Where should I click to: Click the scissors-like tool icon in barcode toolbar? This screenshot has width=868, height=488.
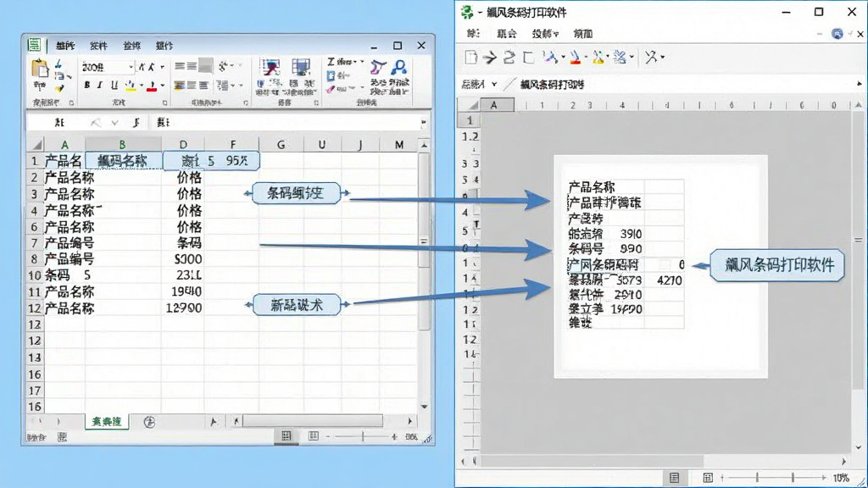click(651, 57)
